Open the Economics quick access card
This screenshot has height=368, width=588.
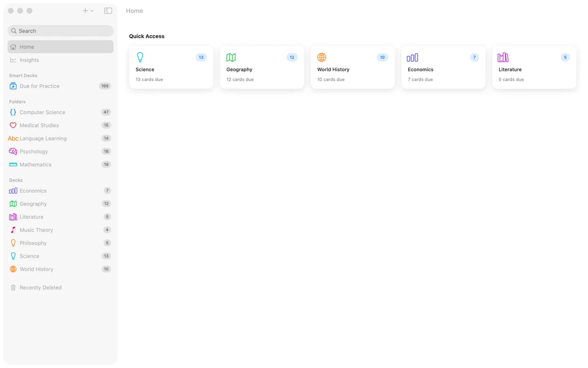[x=443, y=67]
